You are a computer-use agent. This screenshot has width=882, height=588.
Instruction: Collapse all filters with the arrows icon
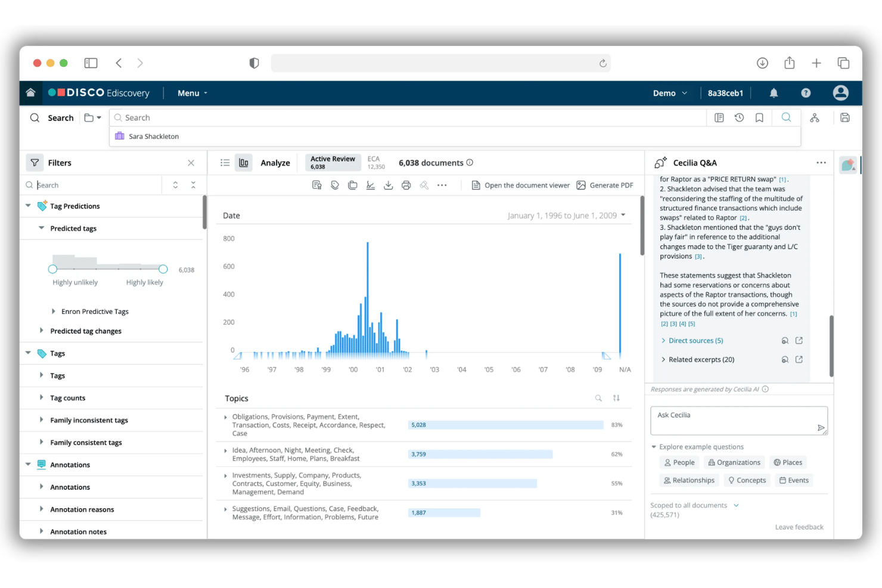point(193,185)
